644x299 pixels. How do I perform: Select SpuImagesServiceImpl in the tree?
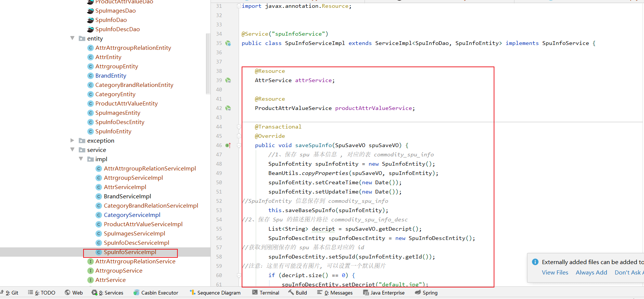[x=134, y=234]
